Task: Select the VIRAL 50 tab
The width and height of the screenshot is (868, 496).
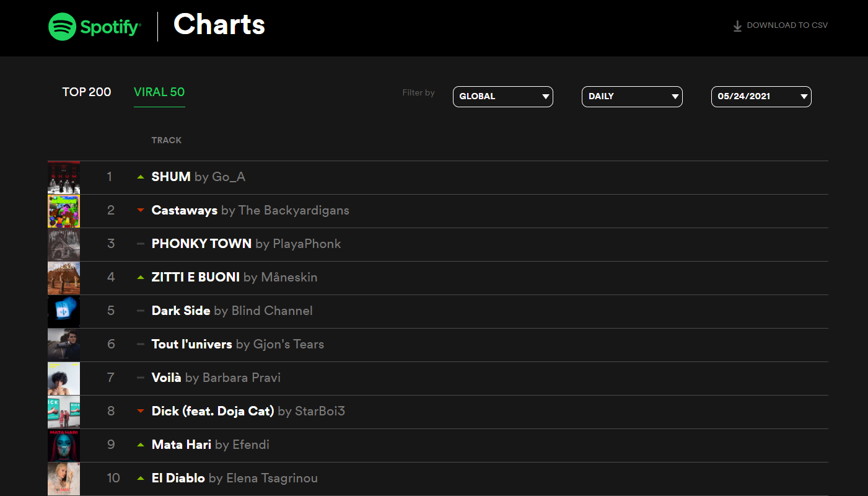Action: pyautogui.click(x=159, y=92)
